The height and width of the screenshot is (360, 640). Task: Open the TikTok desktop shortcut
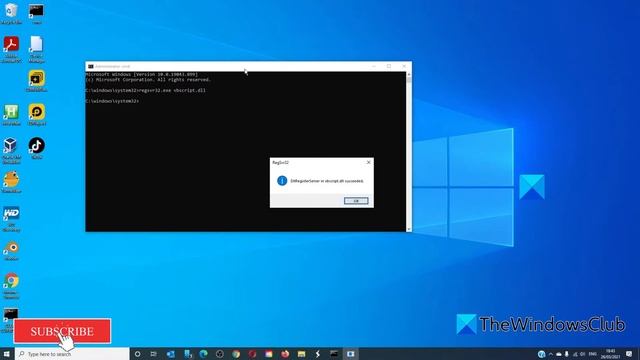click(36, 148)
